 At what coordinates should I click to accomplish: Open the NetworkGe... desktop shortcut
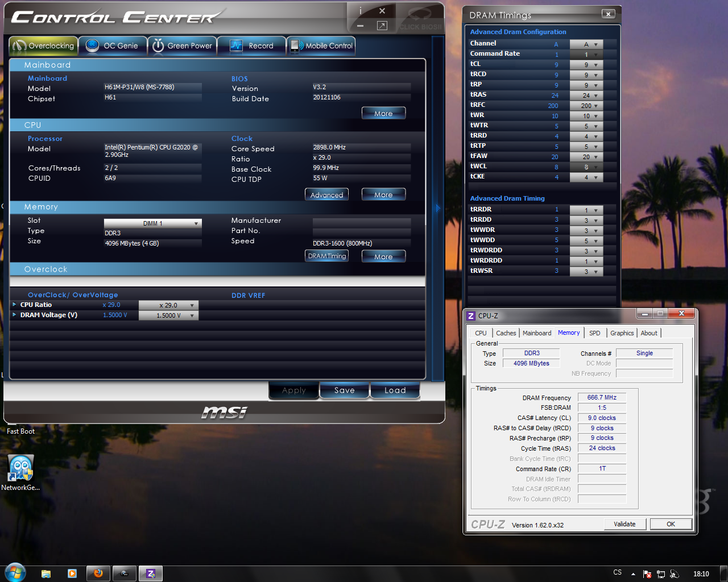click(x=20, y=473)
